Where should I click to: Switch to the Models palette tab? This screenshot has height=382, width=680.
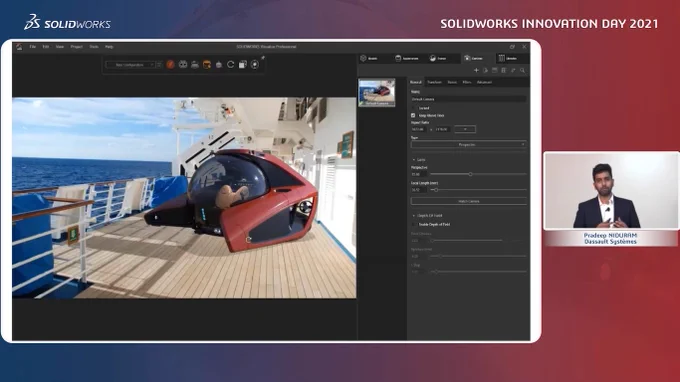pos(369,58)
